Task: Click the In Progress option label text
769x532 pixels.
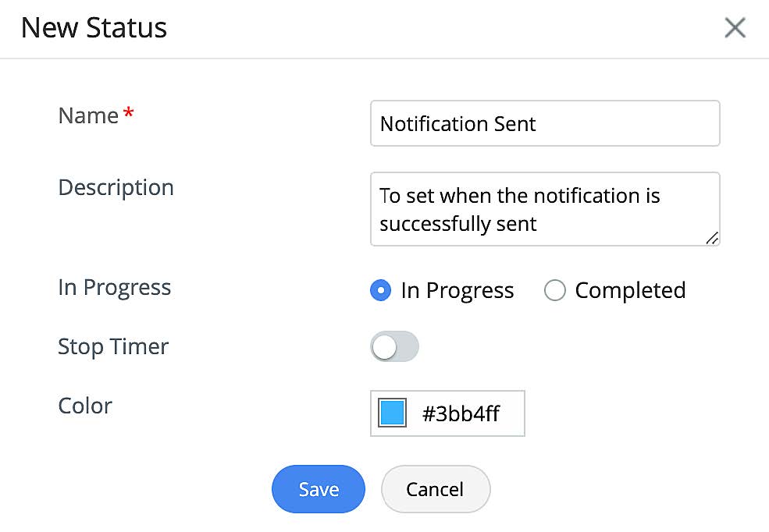Action: tap(457, 291)
